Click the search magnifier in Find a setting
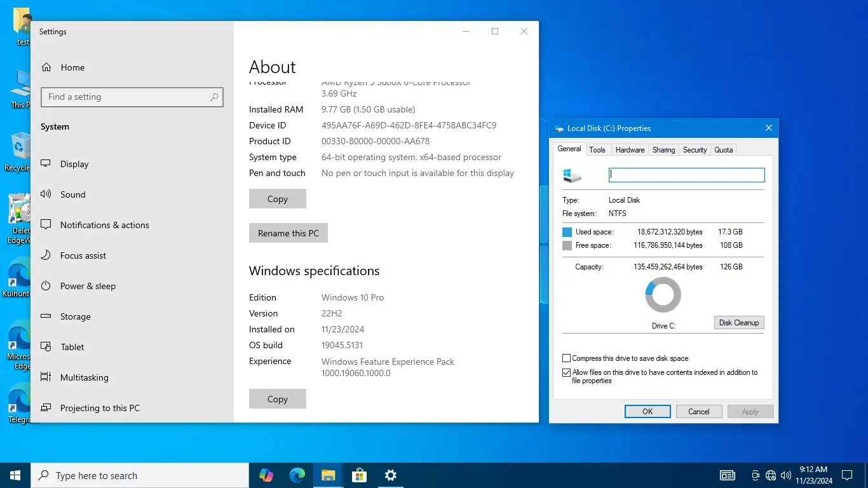The image size is (868, 488). click(x=214, y=97)
